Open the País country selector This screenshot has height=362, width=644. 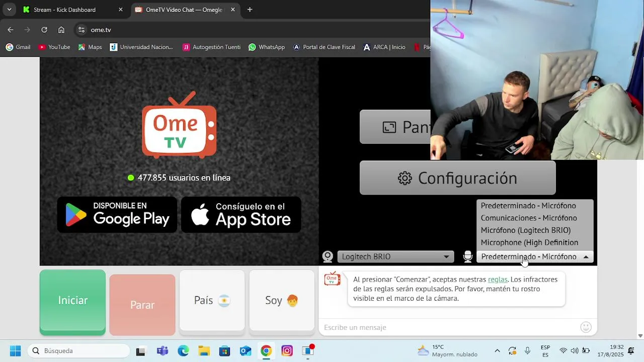pyautogui.click(x=212, y=301)
